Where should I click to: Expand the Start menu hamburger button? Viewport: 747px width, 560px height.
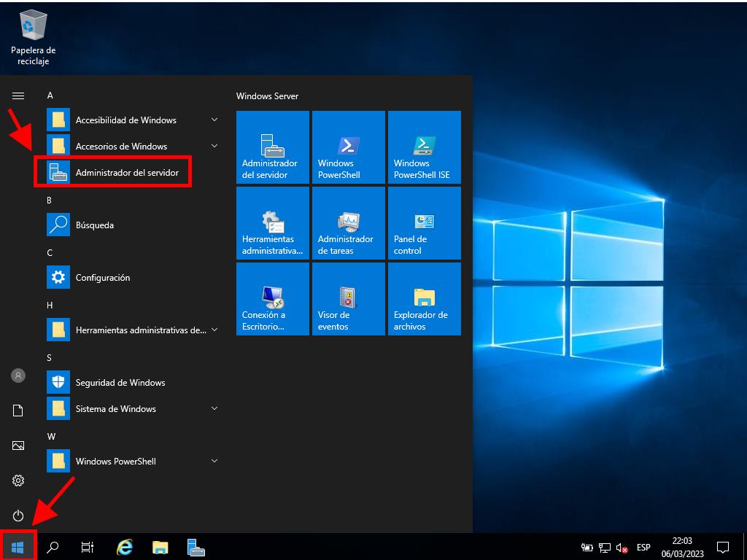(18, 96)
